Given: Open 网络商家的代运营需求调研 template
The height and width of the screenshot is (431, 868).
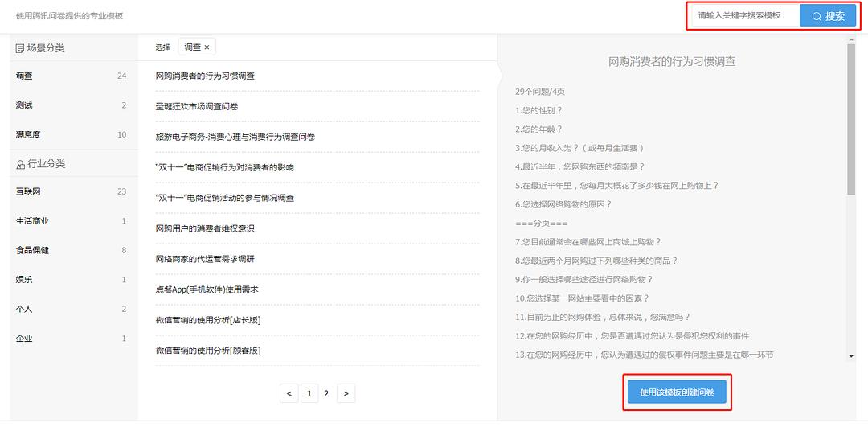Looking at the screenshot, I should point(205,259).
